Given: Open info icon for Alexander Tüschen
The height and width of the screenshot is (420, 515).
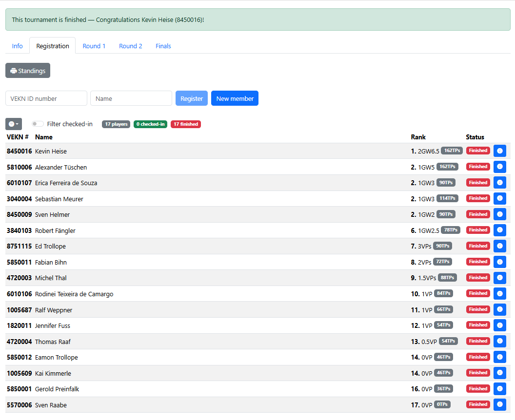Looking at the screenshot, I should point(499,167).
